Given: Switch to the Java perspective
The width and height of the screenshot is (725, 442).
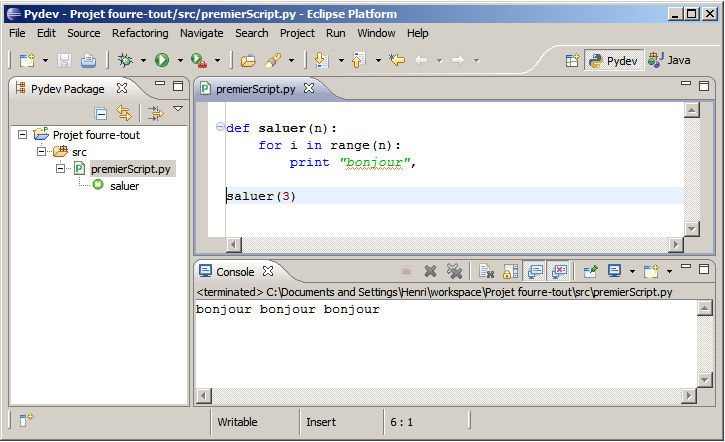Looking at the screenshot, I should tap(669, 60).
